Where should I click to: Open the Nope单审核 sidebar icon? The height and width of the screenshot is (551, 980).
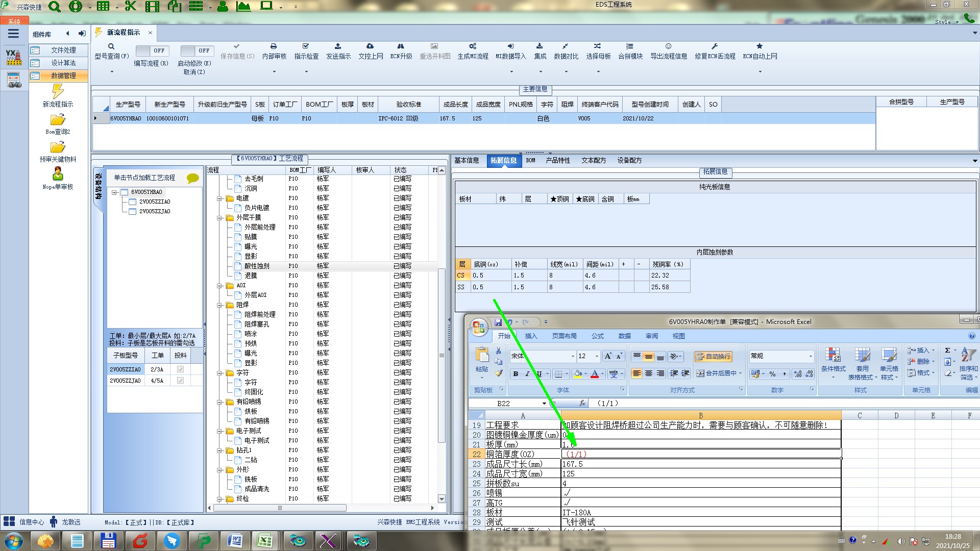point(58,174)
